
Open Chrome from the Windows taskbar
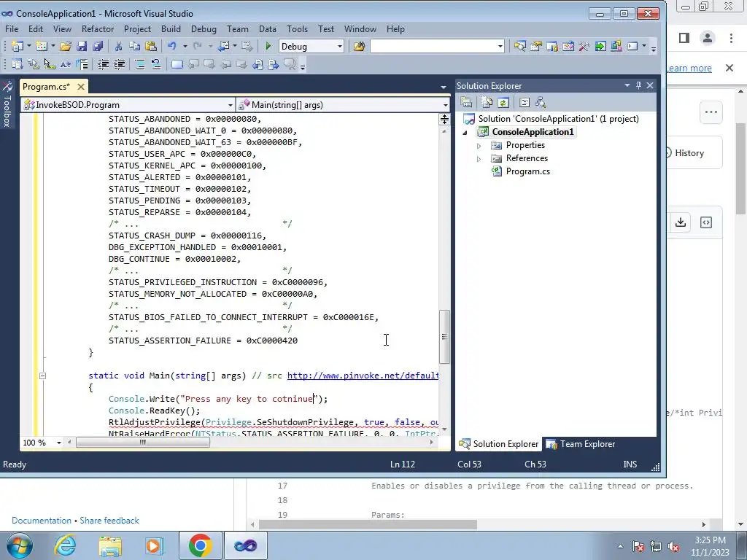200,545
